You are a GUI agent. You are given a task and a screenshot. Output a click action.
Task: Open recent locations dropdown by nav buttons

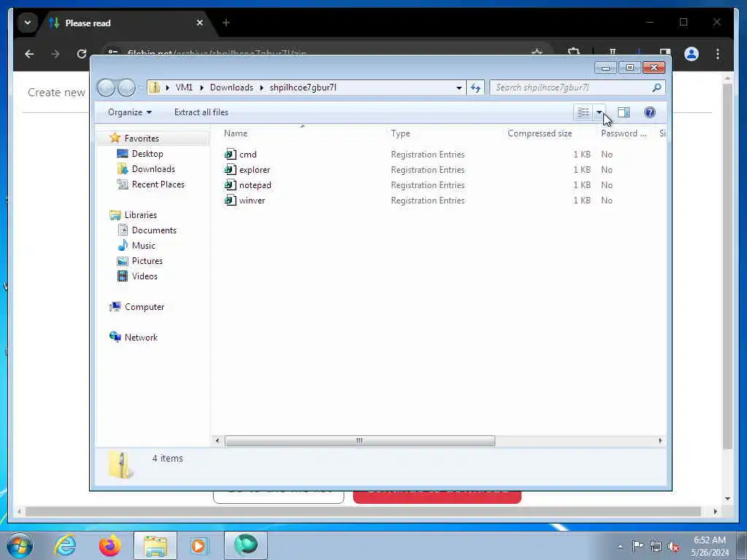[141, 88]
